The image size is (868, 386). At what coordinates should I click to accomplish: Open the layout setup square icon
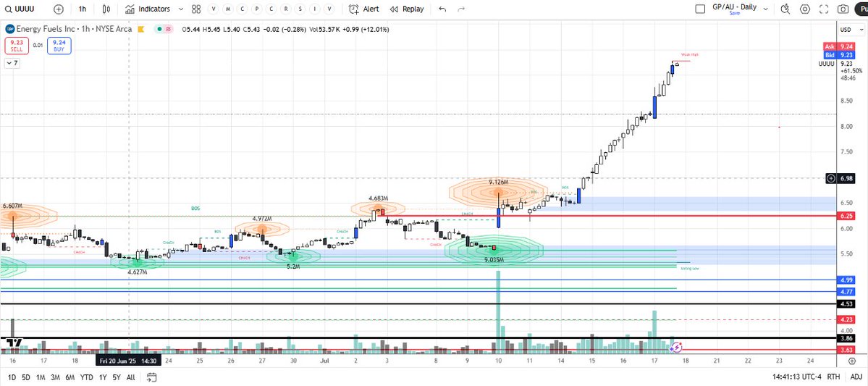700,9
